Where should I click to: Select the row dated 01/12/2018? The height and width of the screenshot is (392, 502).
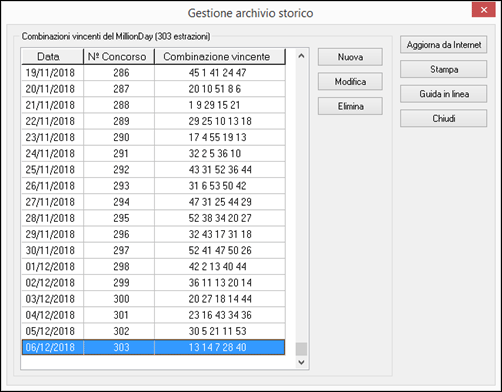153,267
